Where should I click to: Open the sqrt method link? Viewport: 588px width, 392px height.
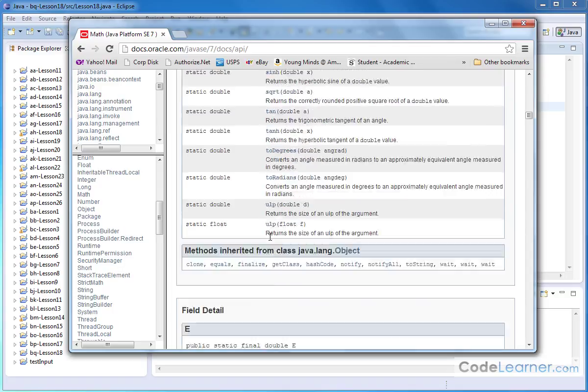point(272,92)
